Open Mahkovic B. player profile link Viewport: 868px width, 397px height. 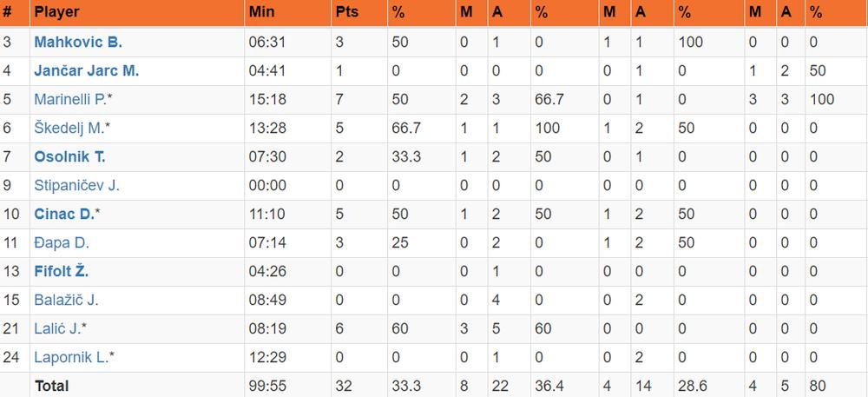(77, 43)
